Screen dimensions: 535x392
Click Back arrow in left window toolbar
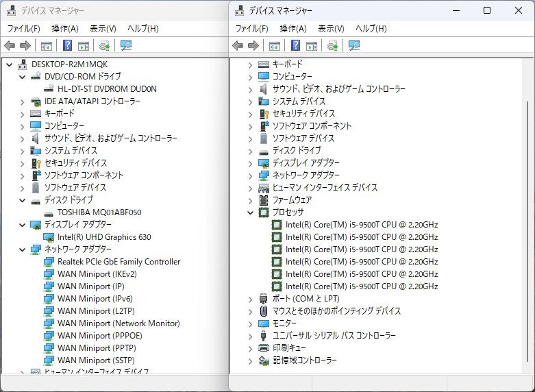(10, 45)
